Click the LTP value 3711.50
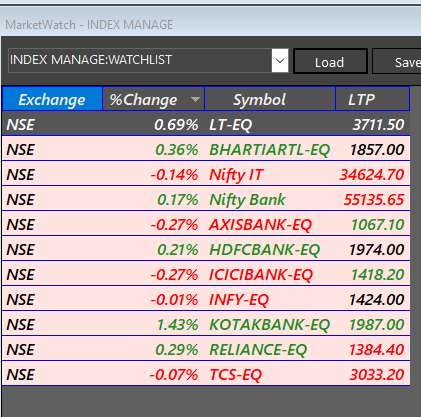This screenshot has height=417, width=421. pos(378,125)
